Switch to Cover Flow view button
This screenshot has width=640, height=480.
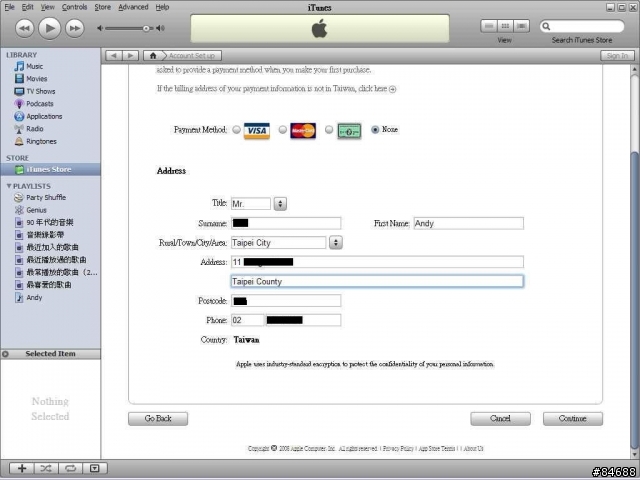point(521,26)
